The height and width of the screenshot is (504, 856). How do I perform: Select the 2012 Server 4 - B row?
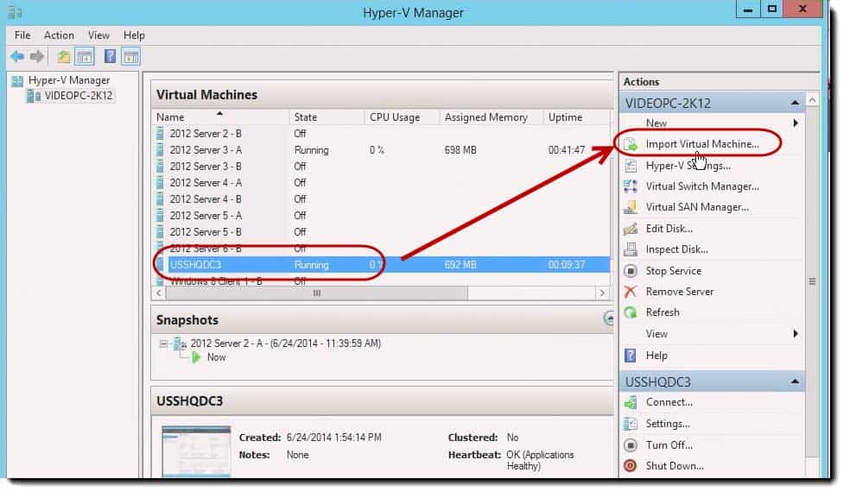click(382, 199)
